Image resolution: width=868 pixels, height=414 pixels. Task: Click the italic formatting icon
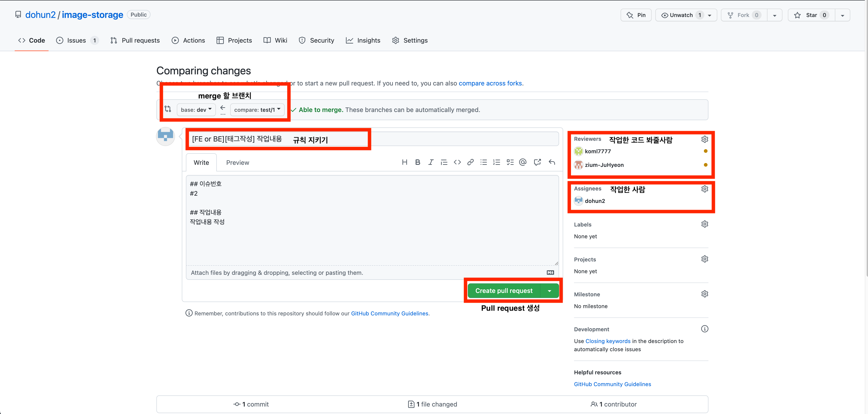point(431,162)
